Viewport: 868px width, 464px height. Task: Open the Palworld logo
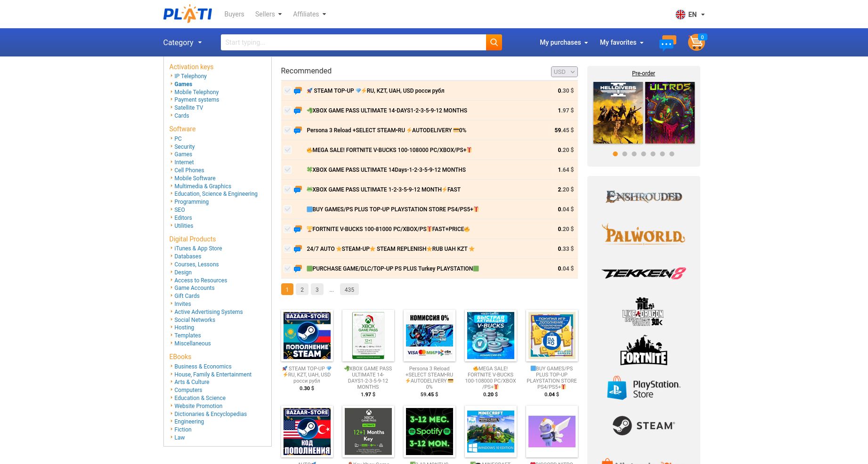643,234
